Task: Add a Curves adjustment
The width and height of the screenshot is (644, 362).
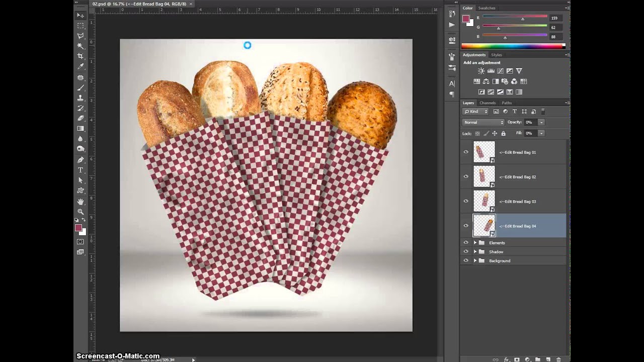Action: pyautogui.click(x=500, y=71)
